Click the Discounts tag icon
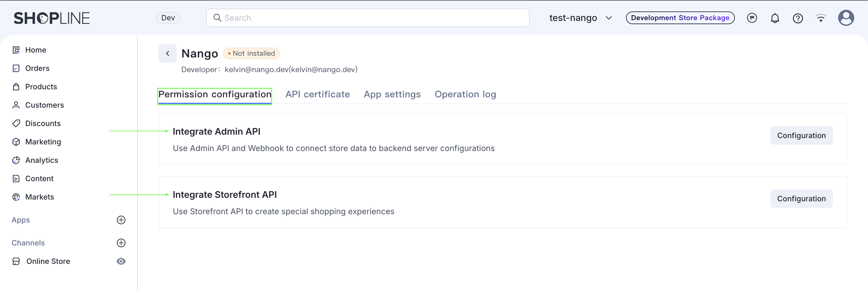The width and height of the screenshot is (868, 290). [x=16, y=123]
